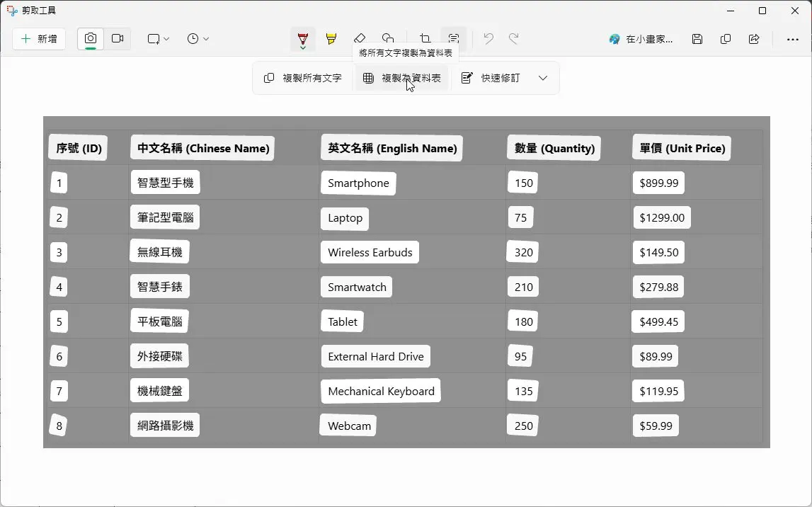Select the red ballpoint pen tool

coord(303,39)
